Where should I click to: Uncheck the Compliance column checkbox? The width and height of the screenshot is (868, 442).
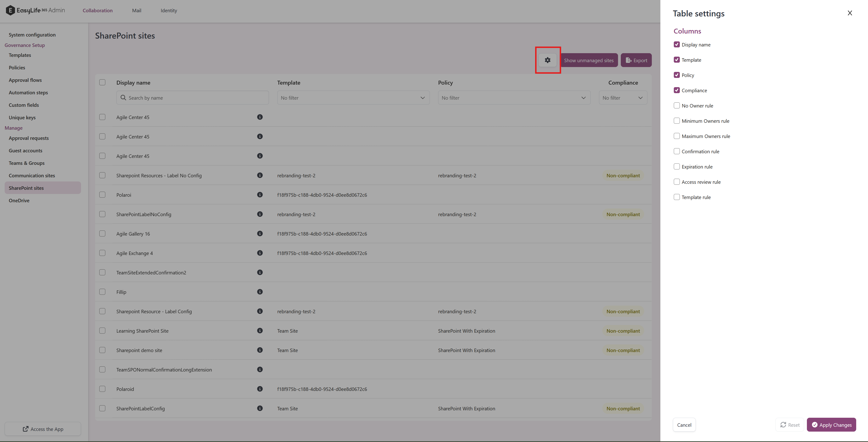676,90
